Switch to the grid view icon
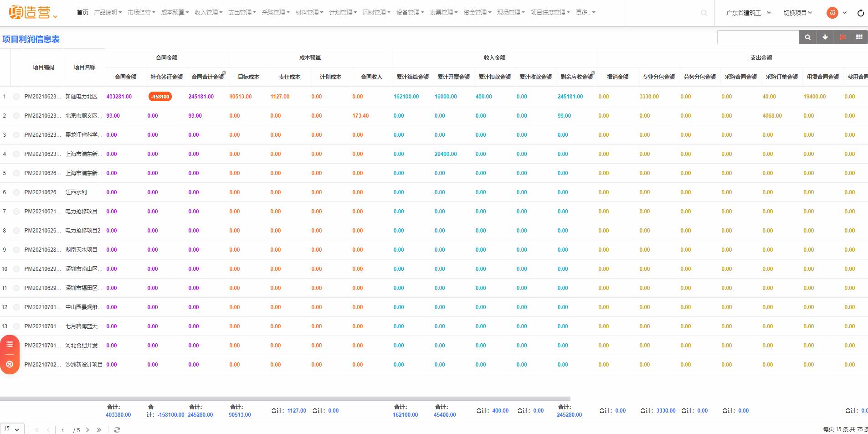 (859, 37)
